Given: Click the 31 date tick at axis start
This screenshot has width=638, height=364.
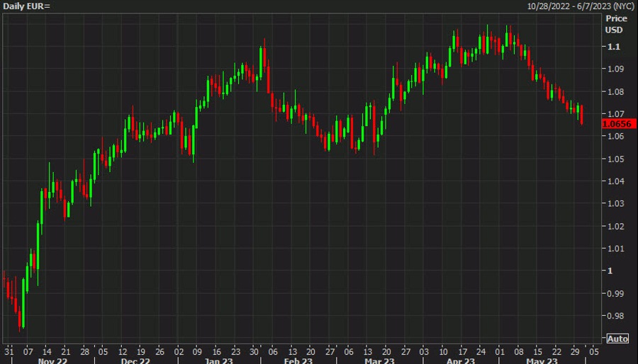Looking at the screenshot, I should pyautogui.click(x=9, y=351).
